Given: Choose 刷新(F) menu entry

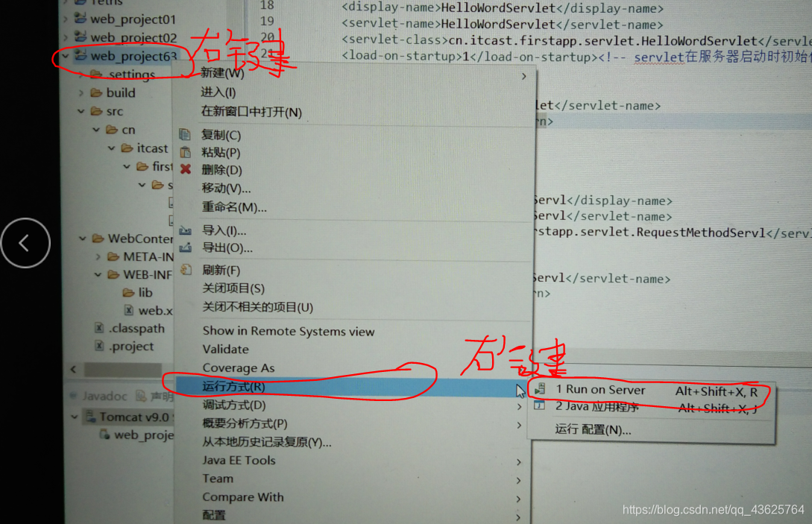Looking at the screenshot, I should point(355,271).
